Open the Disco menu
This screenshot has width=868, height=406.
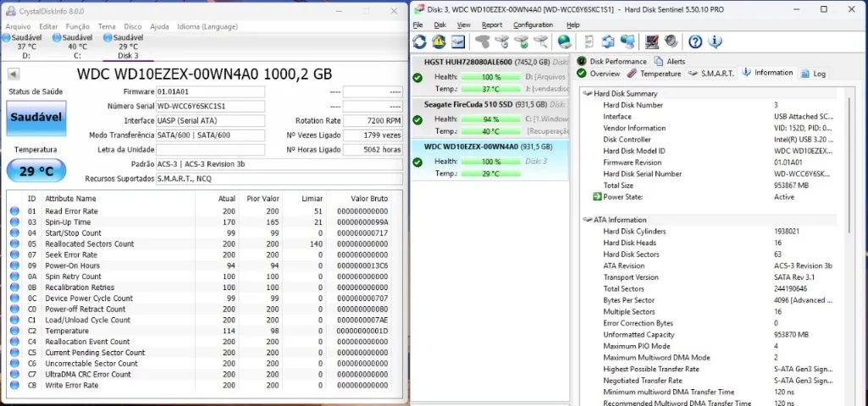[x=133, y=26]
